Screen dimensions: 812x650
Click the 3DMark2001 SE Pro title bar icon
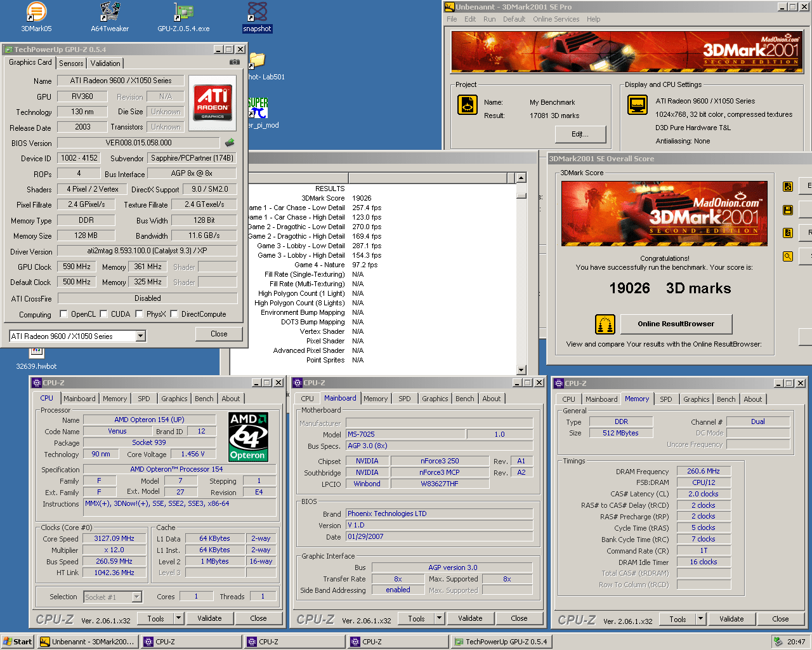[x=449, y=7]
